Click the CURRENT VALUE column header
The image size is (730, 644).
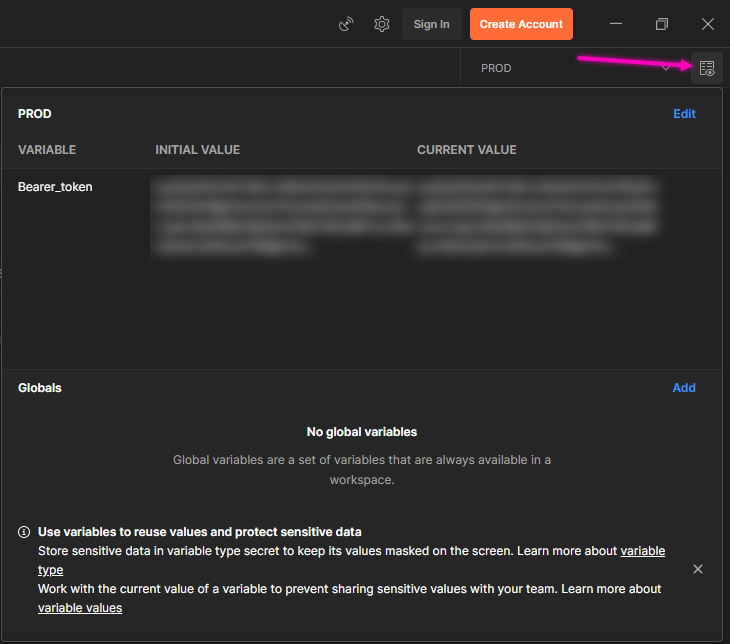tap(466, 150)
